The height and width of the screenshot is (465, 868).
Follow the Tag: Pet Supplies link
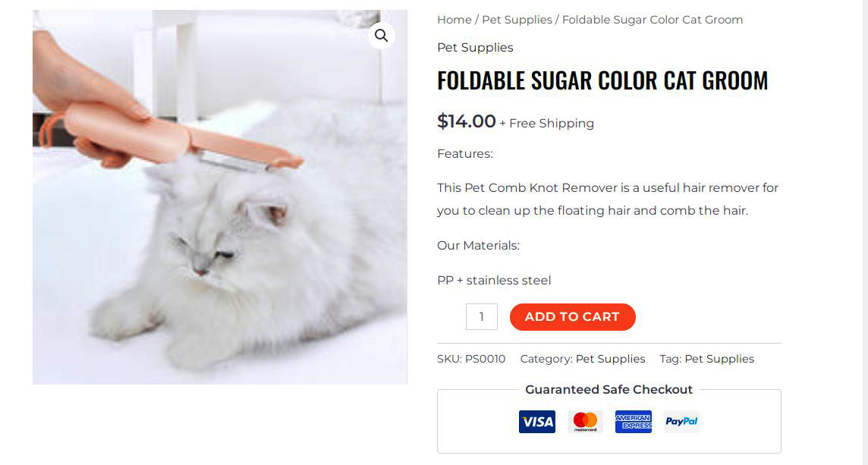coord(719,359)
